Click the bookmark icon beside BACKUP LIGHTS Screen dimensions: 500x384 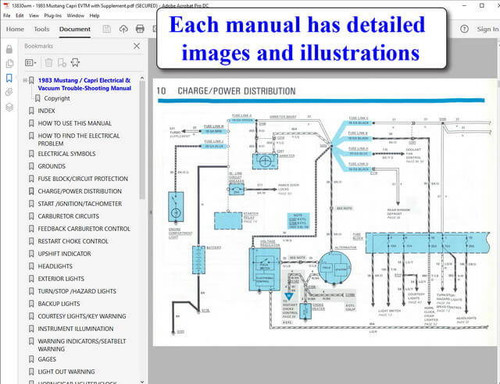(x=31, y=304)
